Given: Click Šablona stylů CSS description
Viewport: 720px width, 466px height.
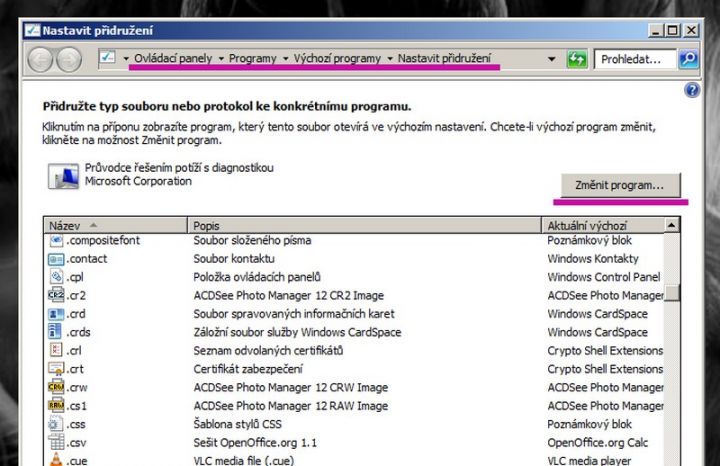Looking at the screenshot, I should coord(237,424).
